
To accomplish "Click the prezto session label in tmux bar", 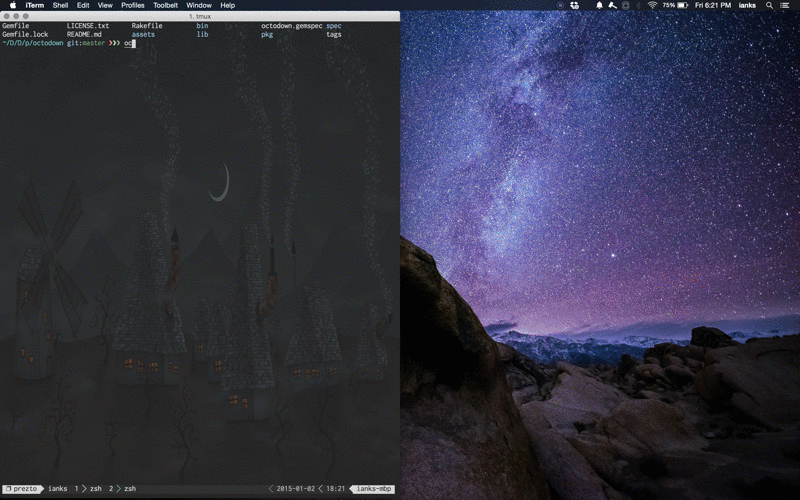I will (x=22, y=488).
